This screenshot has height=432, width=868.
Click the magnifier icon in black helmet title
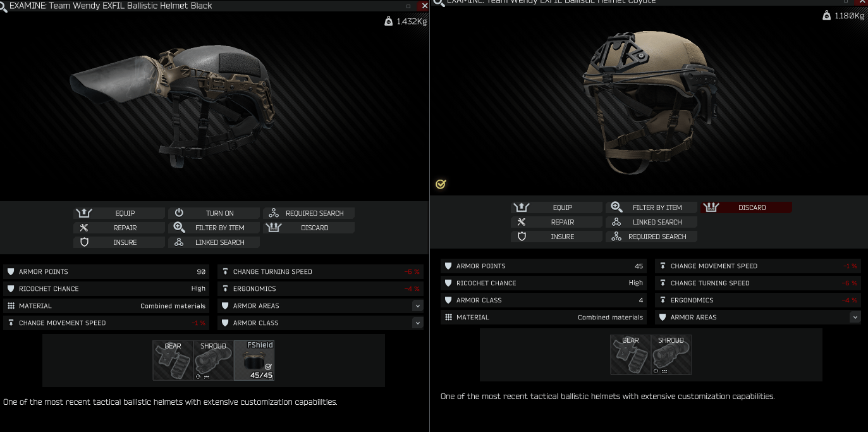[x=4, y=6]
